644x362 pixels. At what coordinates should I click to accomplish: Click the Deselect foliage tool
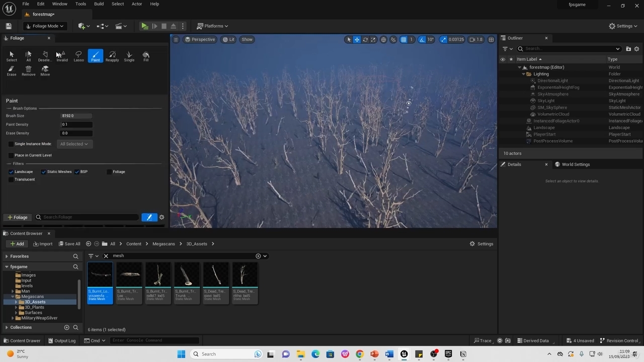coord(45,56)
